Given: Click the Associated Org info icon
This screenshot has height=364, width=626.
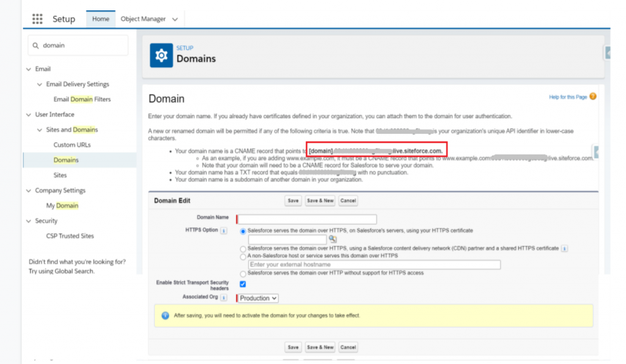Looking at the screenshot, I should (x=224, y=298).
